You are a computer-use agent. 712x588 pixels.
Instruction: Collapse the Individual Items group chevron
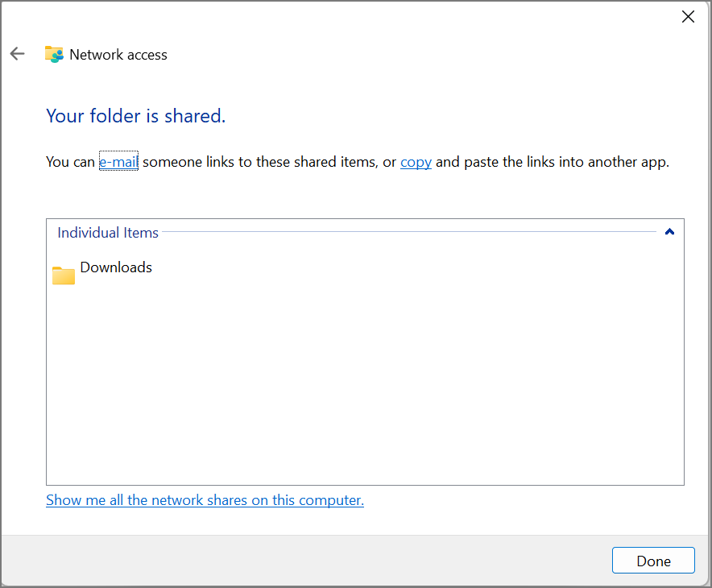point(669,233)
